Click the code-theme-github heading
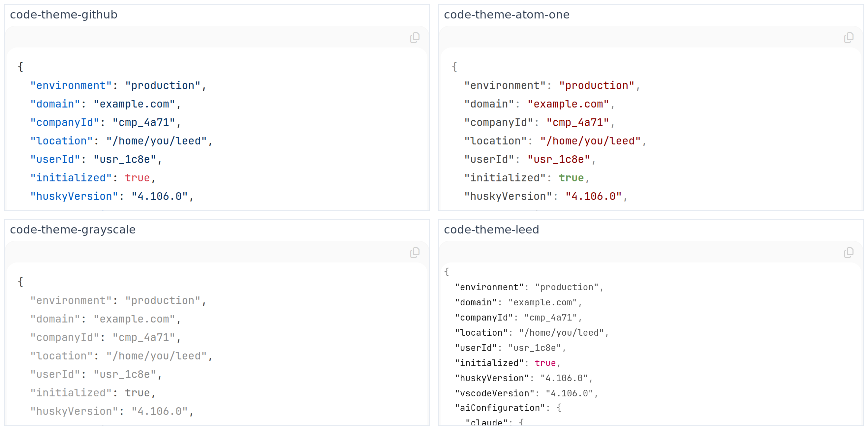This screenshot has height=430, width=868. click(x=64, y=15)
